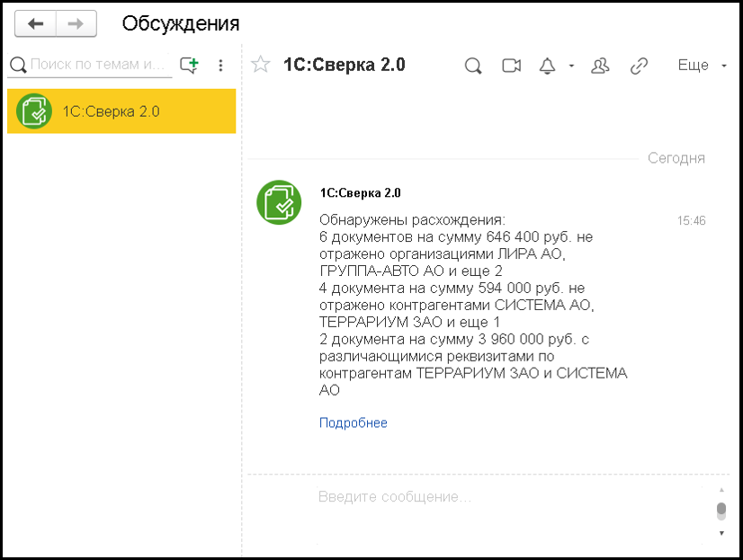Image resolution: width=743 pixels, height=560 pixels.
Task: Click the line '6 документов на сумму 646 400 руб.'
Action: click(x=446, y=236)
